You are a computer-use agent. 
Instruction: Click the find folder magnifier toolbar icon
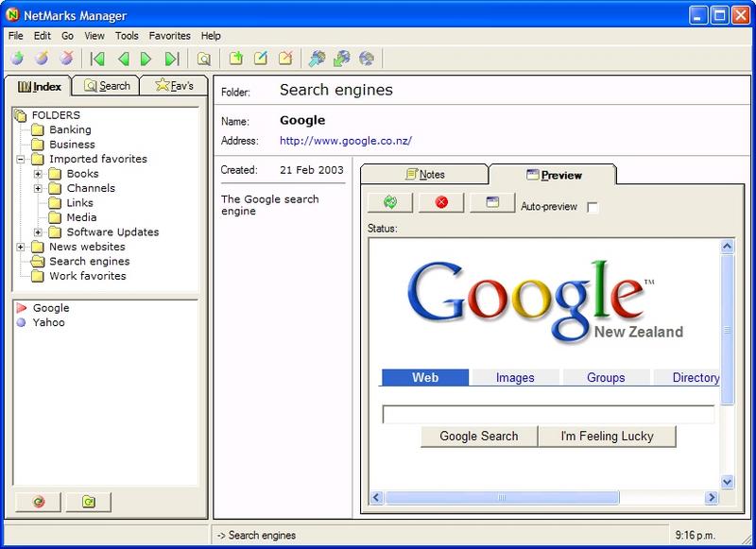pos(204,59)
